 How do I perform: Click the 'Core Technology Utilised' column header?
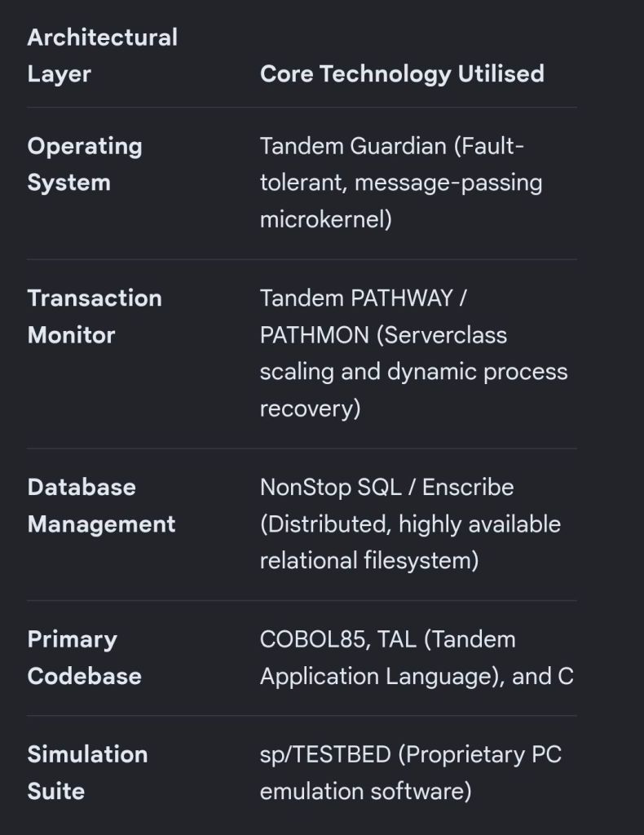click(x=402, y=73)
